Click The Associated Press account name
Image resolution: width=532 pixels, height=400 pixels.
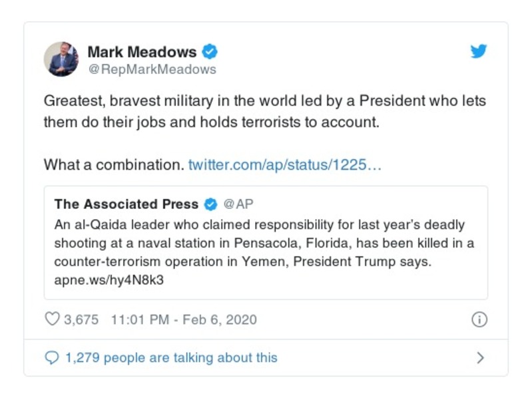[127, 204]
